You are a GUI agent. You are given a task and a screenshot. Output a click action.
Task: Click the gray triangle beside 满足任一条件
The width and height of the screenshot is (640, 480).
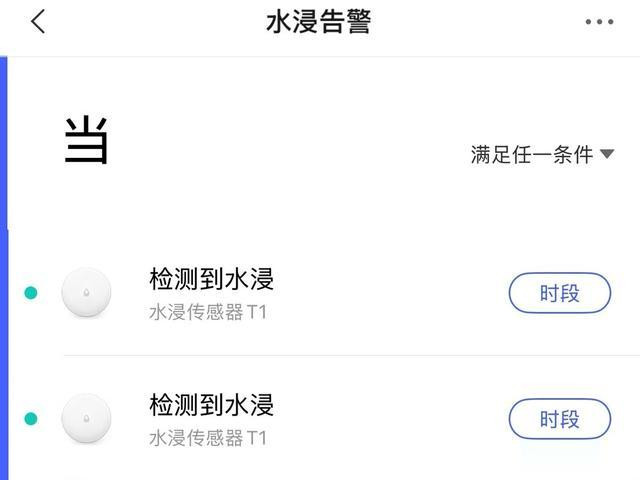coord(607,154)
